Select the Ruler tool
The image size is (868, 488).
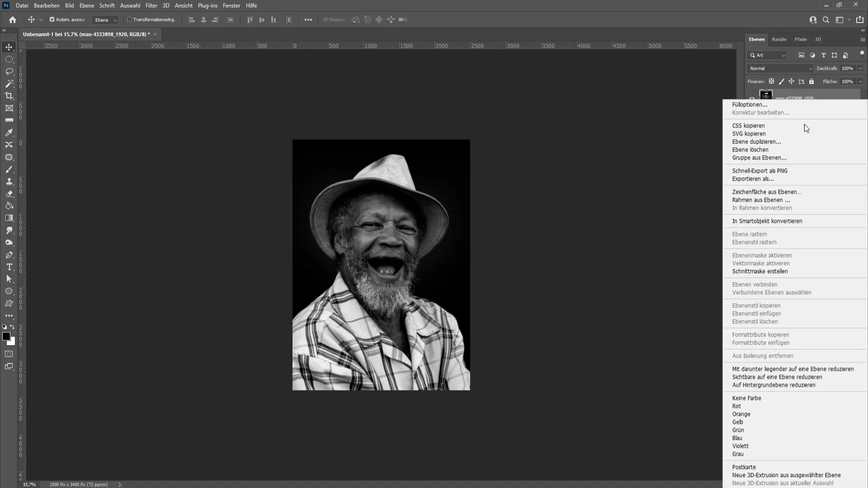pyautogui.click(x=9, y=120)
